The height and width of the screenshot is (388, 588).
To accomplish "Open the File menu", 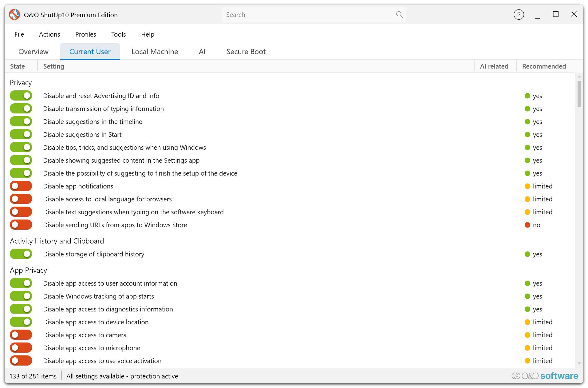I will (19, 34).
